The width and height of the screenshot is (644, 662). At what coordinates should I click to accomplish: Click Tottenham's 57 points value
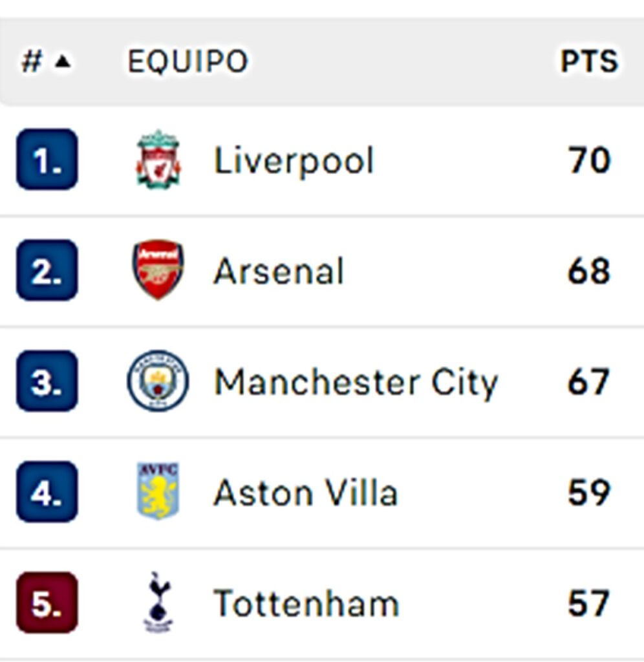pyautogui.click(x=589, y=603)
